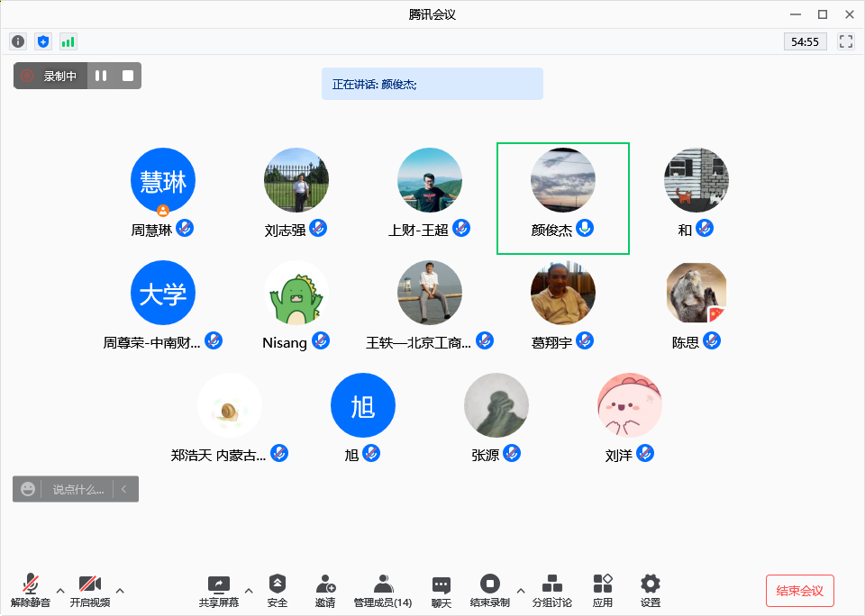Open 设置 settings gear
Image resolution: width=865 pixels, height=616 pixels.
651,590
